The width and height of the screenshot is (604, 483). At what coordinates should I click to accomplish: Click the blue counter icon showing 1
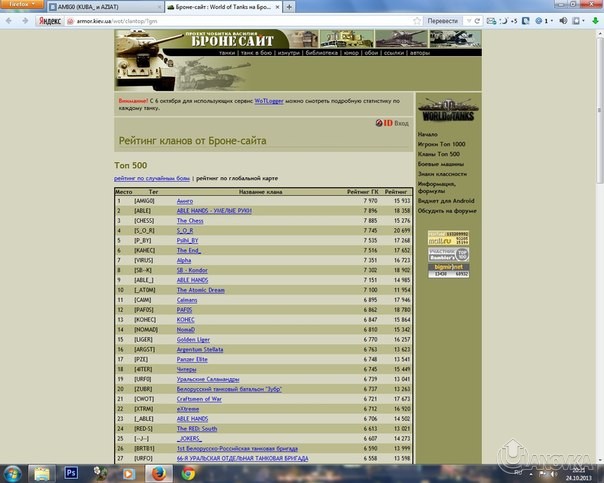[544, 21]
